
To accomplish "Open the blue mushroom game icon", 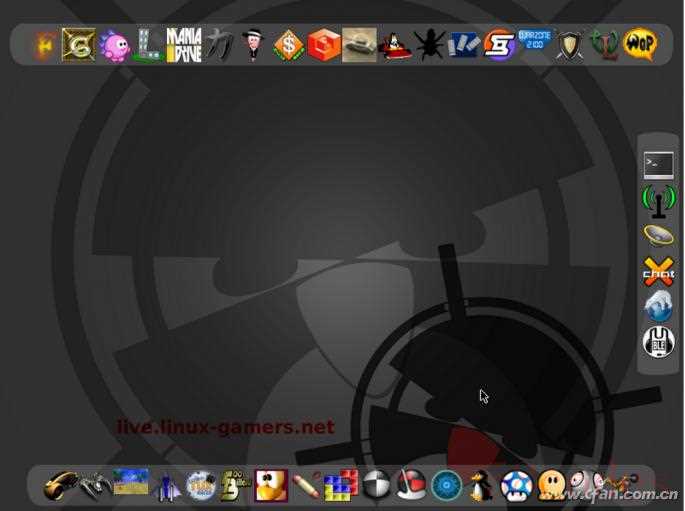I will click(516, 485).
